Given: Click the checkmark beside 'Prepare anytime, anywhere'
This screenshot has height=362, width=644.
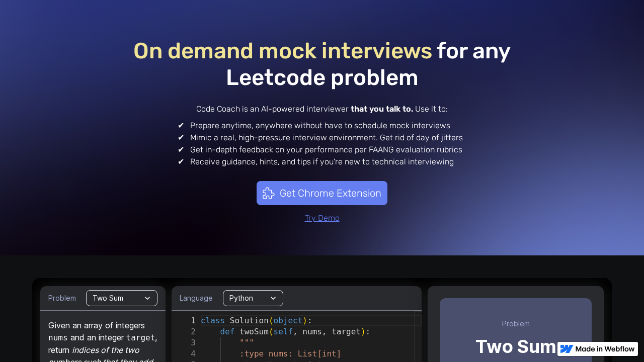Looking at the screenshot, I should coord(181,125).
